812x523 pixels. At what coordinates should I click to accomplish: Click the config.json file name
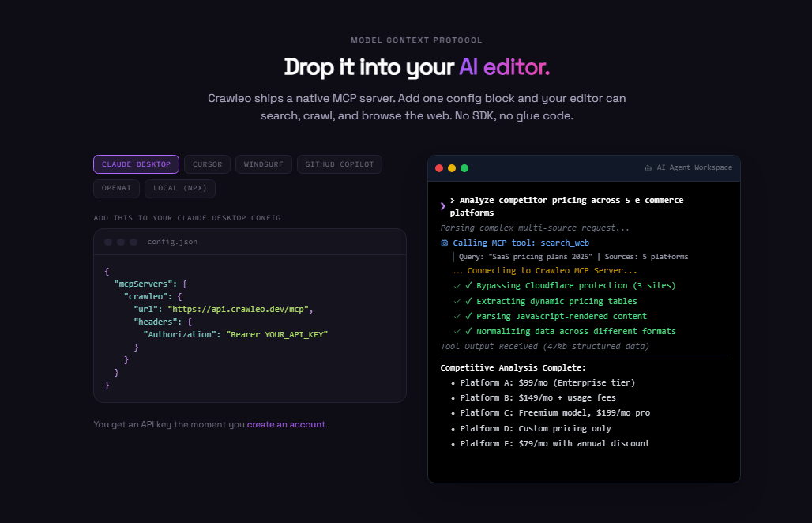(172, 242)
